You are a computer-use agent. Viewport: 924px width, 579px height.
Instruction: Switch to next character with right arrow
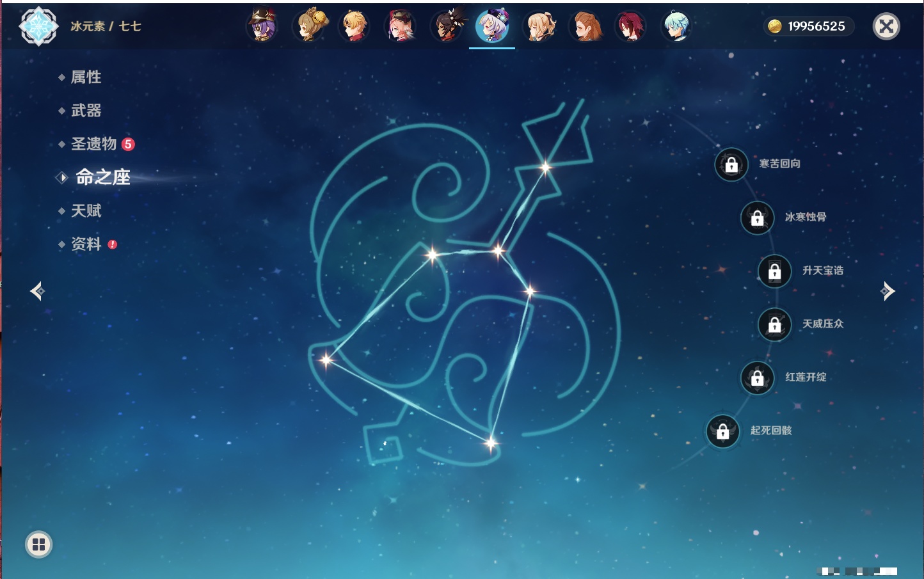point(888,291)
